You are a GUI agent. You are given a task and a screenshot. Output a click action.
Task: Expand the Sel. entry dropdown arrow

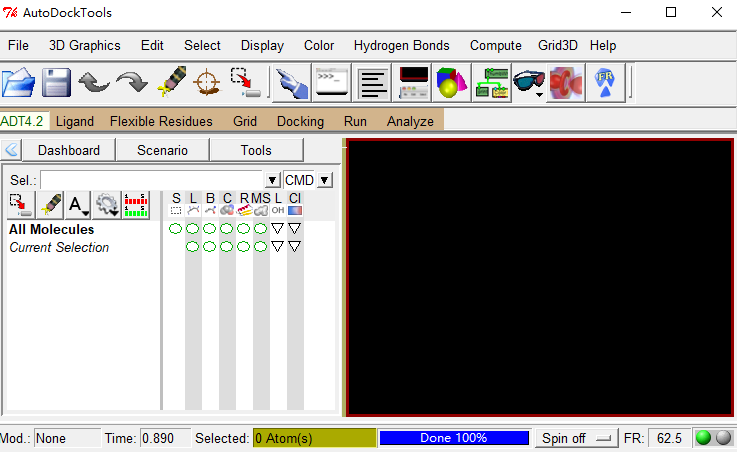point(273,180)
